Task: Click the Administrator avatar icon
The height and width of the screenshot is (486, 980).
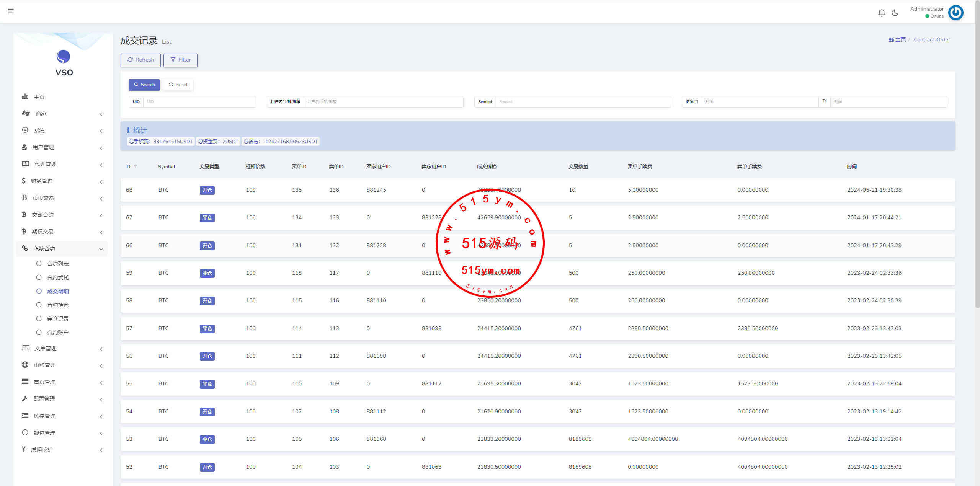Action: tap(955, 13)
